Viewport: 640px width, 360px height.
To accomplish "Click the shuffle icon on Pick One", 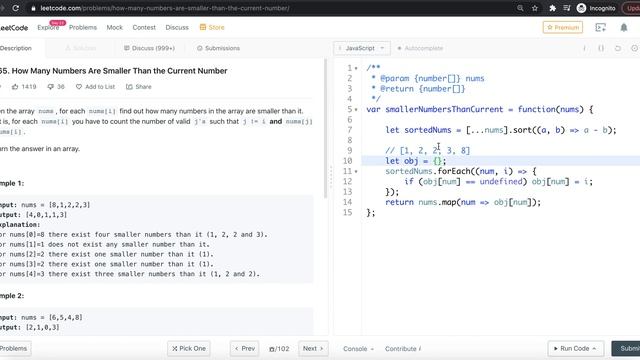I will tap(175, 349).
